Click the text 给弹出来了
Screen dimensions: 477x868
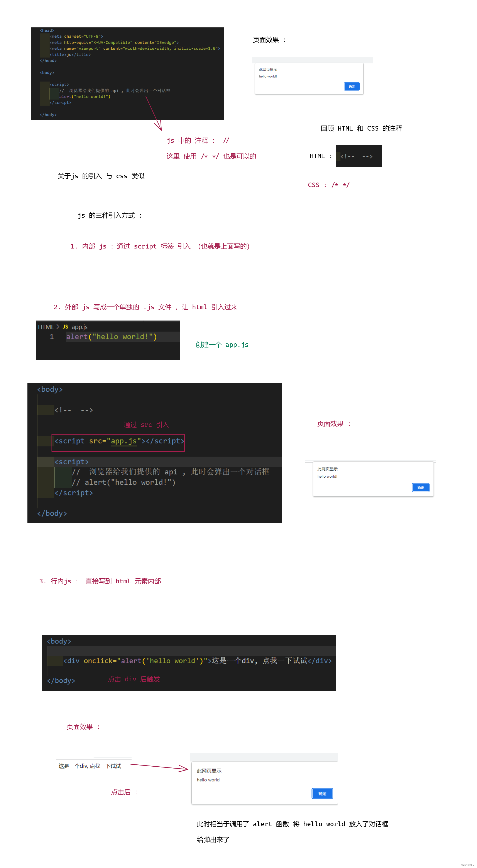point(213,840)
